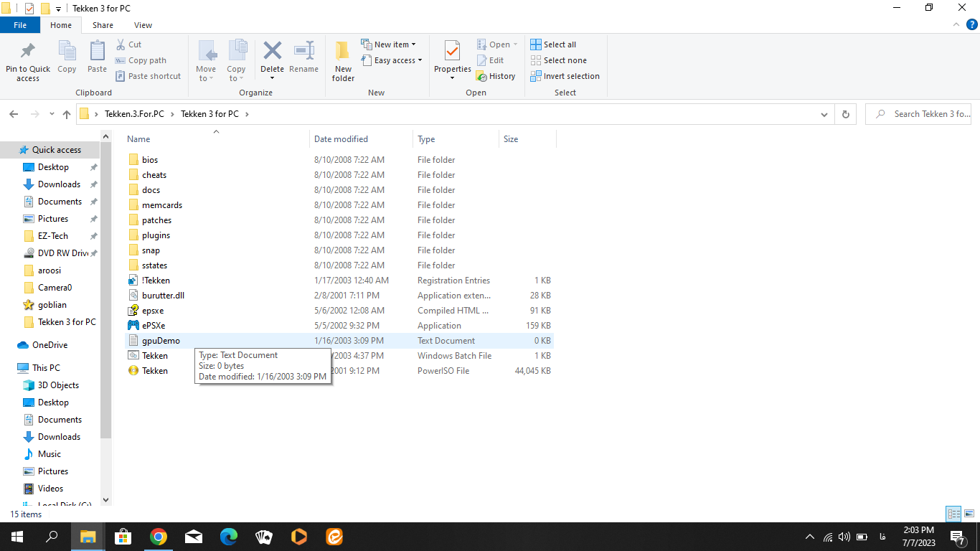
Task: Click the Delete icon in ribbon
Action: click(272, 52)
